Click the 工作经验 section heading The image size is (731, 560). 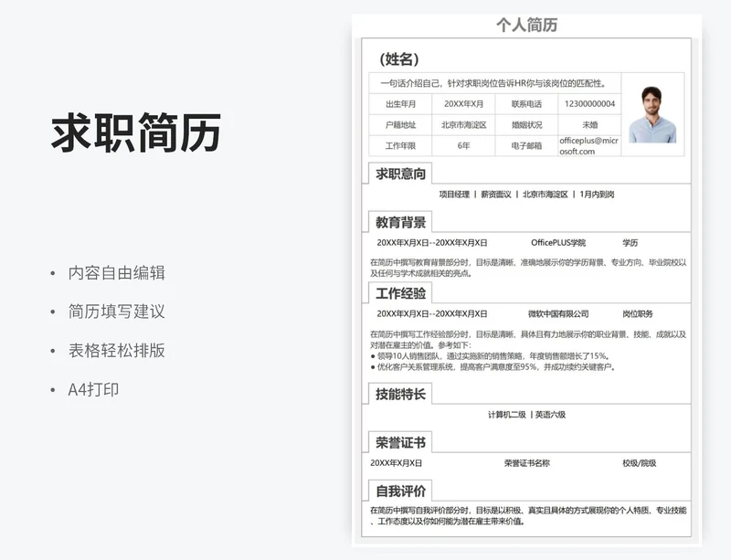pos(400,293)
